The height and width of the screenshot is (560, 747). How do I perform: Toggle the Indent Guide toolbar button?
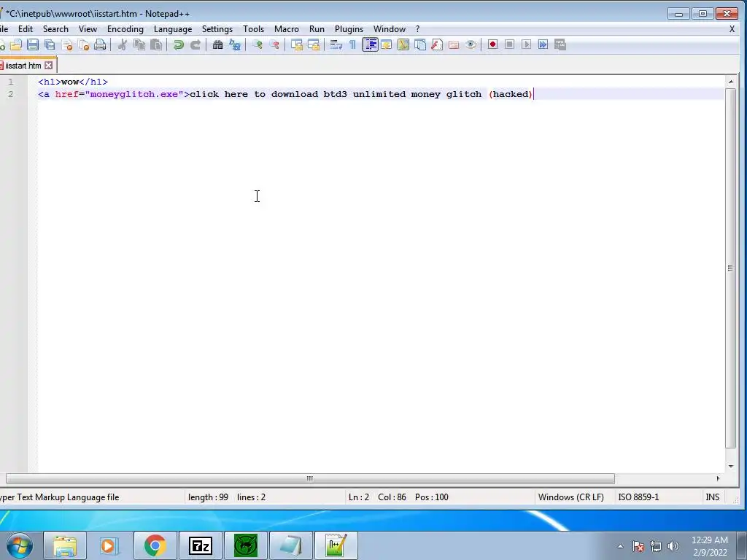point(370,44)
